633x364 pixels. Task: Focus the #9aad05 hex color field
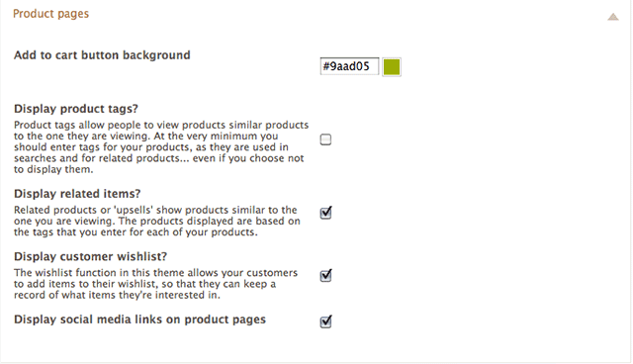point(349,66)
